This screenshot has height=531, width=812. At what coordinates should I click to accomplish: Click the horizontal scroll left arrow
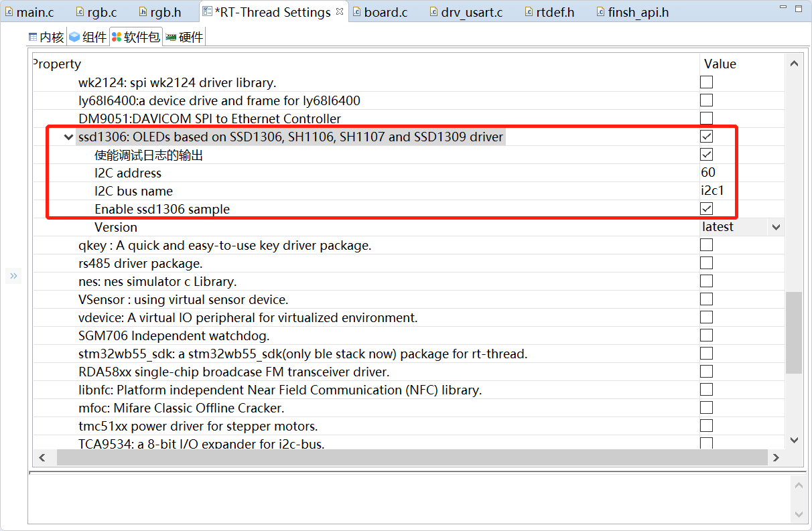pos(42,457)
